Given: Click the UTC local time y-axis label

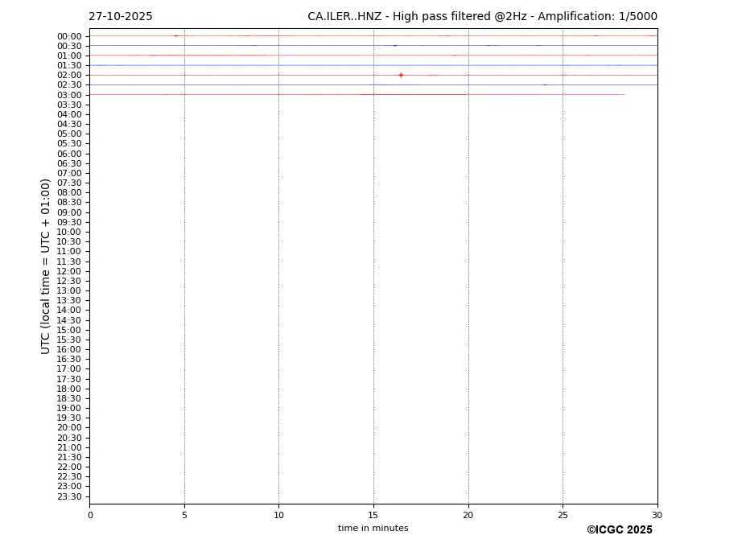Looking at the screenshot, I should (47, 266).
